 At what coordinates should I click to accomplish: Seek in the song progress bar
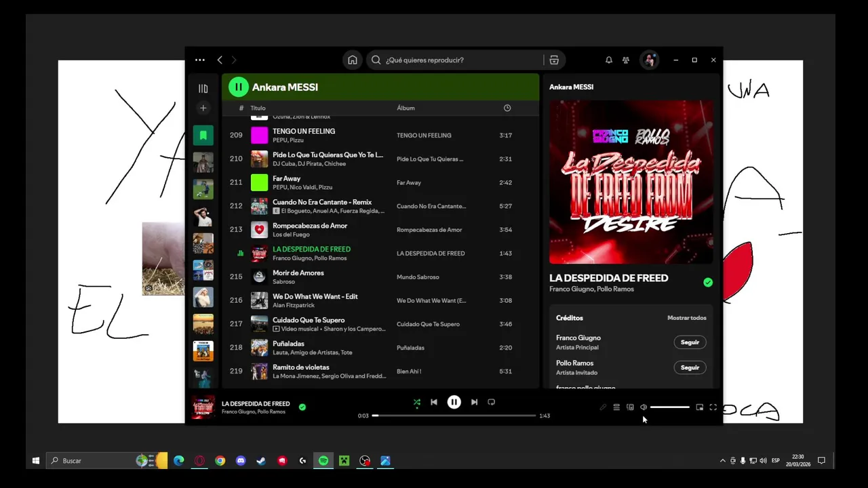click(x=454, y=415)
